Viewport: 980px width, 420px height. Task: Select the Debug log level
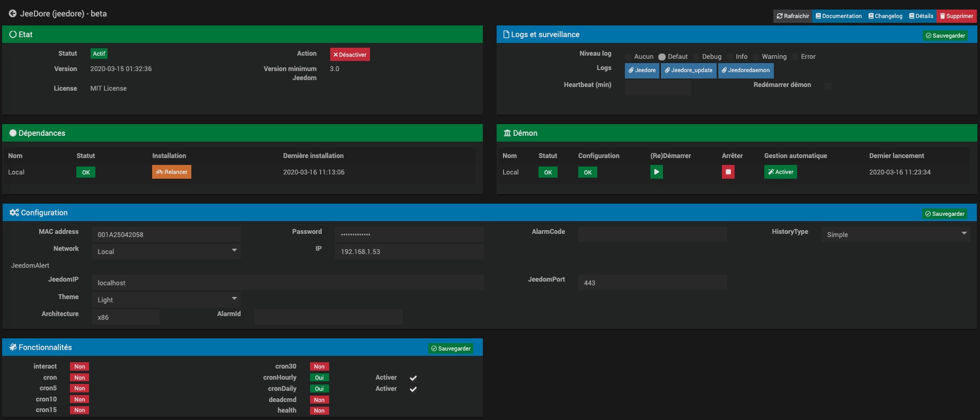coord(697,57)
